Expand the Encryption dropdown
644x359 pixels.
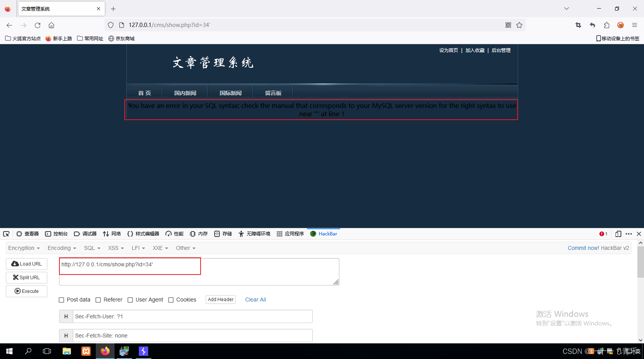[24, 248]
